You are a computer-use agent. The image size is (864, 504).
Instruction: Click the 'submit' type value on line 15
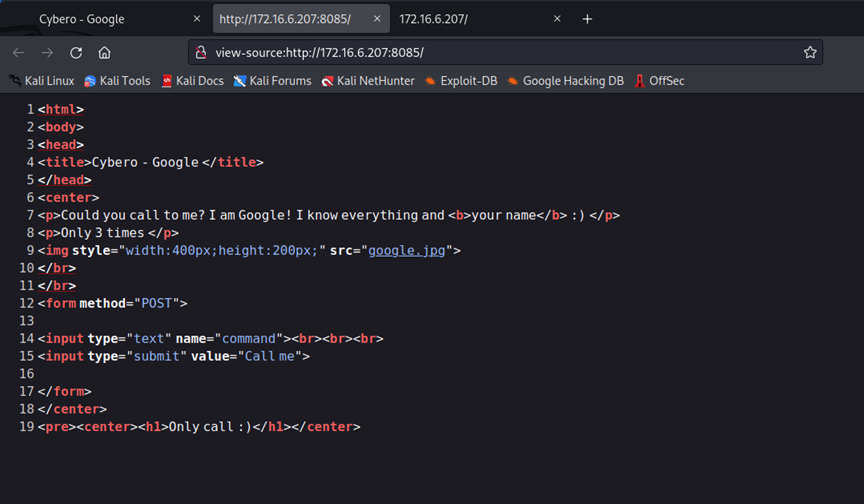pyautogui.click(x=157, y=356)
